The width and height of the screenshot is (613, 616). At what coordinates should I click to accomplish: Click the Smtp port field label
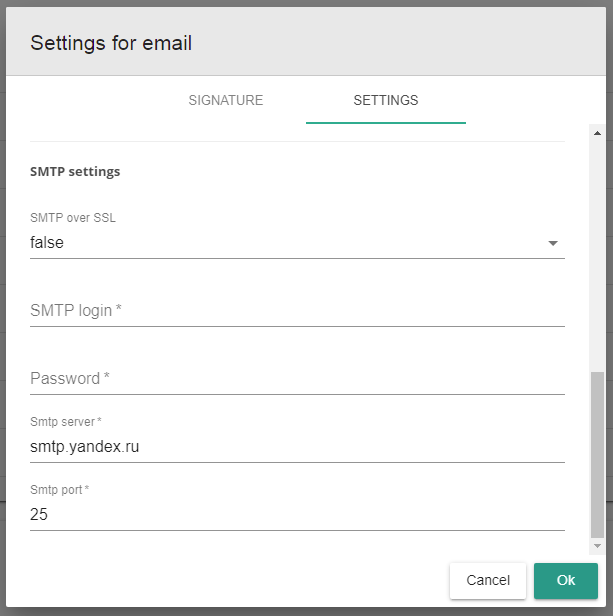pyautogui.click(x=59, y=490)
